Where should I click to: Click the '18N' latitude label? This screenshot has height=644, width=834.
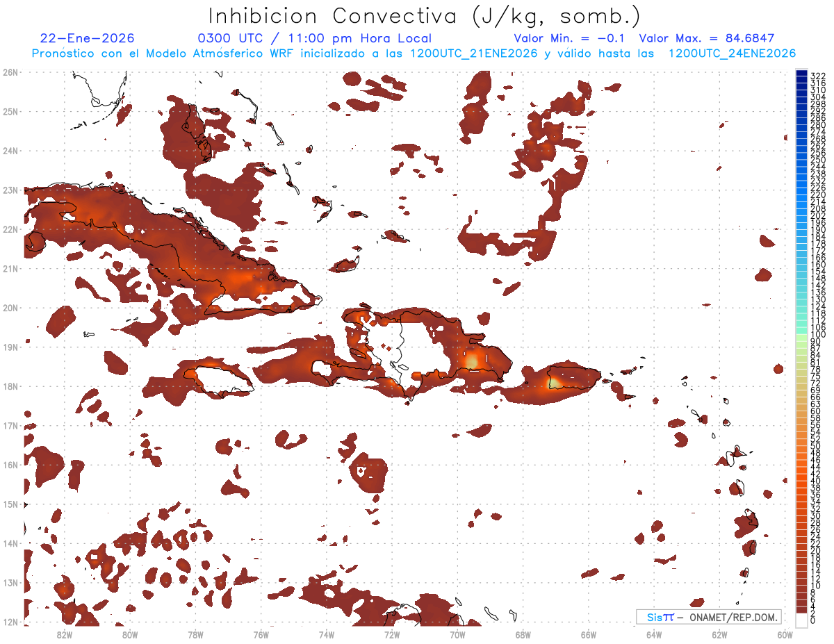[x=10, y=386]
